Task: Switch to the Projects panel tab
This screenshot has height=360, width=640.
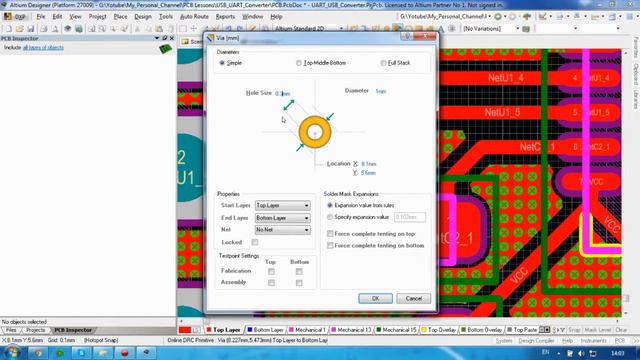Action: pos(36,330)
